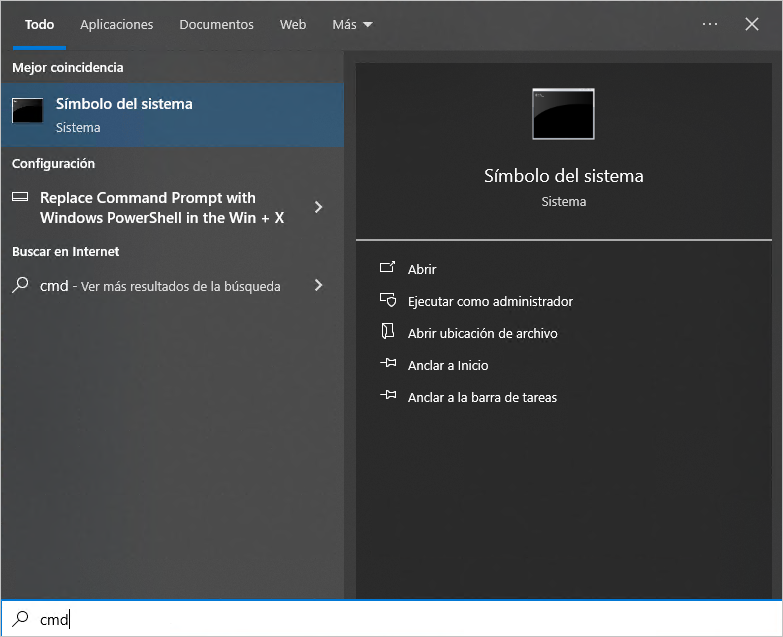The height and width of the screenshot is (637, 783).
Task: Click the Anclar a Inicio pin icon
Action: click(388, 365)
